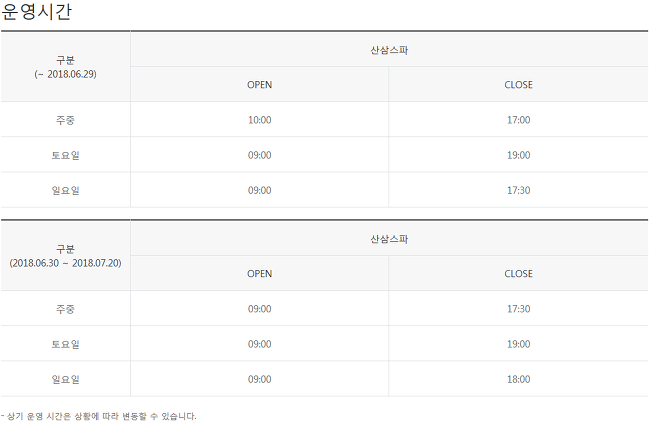Click the 19:00 Saturday closing time in the second table
The height and width of the screenshot is (422, 650).
519,344
